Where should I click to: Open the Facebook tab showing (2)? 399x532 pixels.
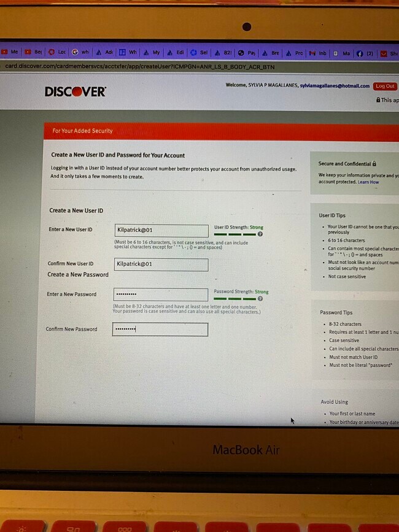365,53
